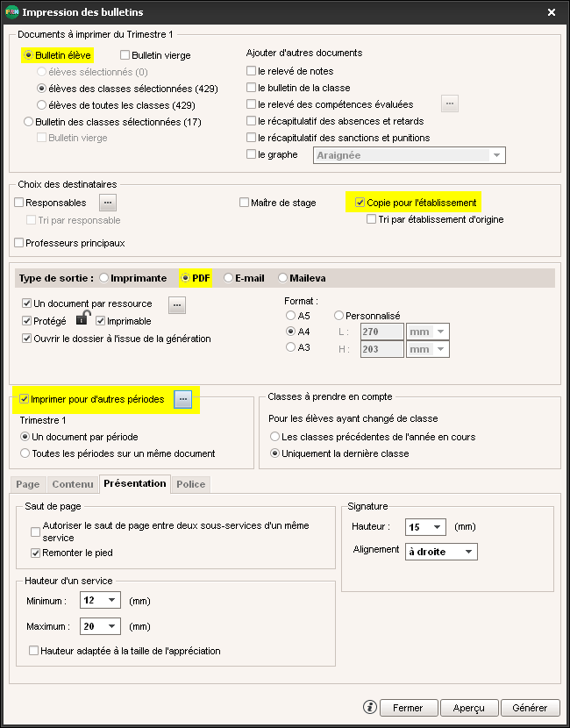570x728 pixels.
Task: Check le relevé de notes
Action: click(x=290, y=71)
